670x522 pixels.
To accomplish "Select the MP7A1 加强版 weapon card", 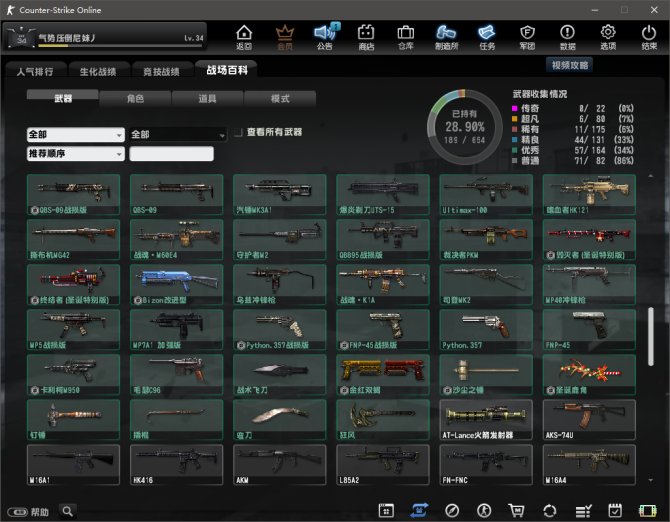I will [176, 330].
